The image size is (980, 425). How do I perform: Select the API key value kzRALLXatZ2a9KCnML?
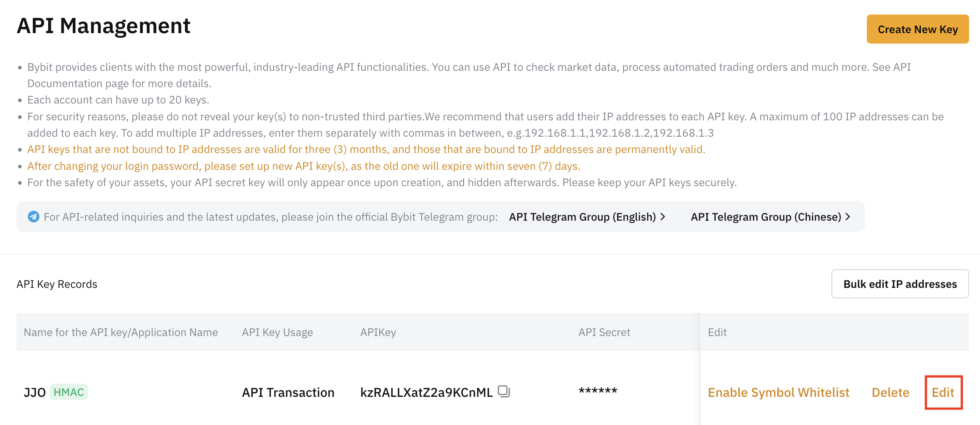pyautogui.click(x=426, y=392)
